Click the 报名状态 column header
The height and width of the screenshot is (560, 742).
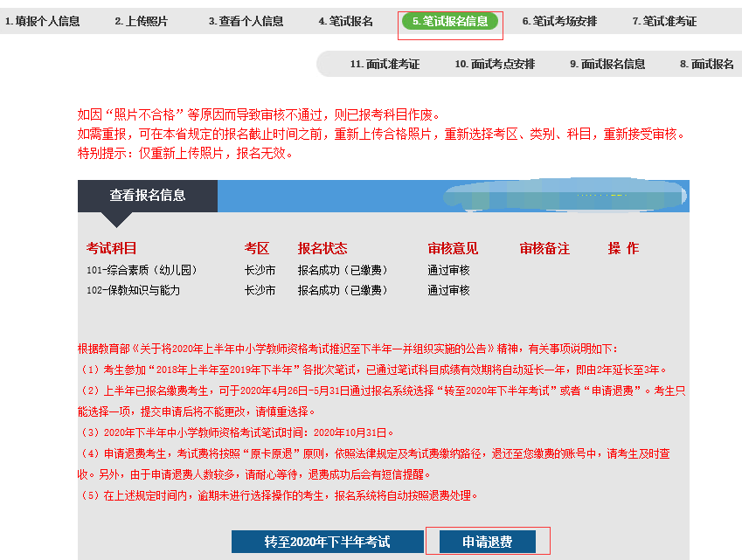pos(322,248)
